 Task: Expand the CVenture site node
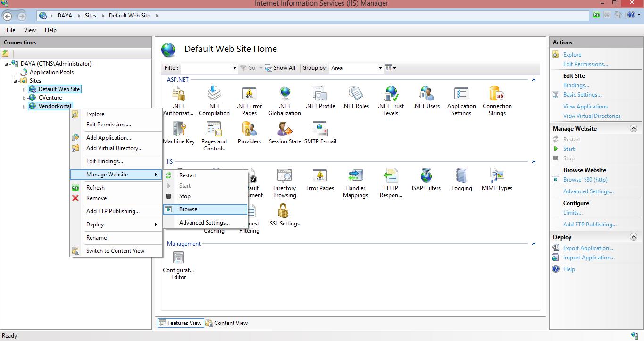25,98
